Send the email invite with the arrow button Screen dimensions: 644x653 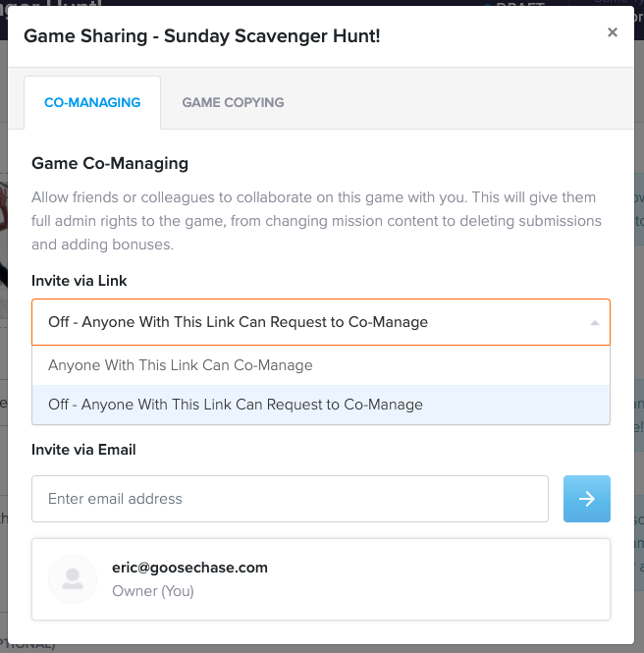[586, 499]
